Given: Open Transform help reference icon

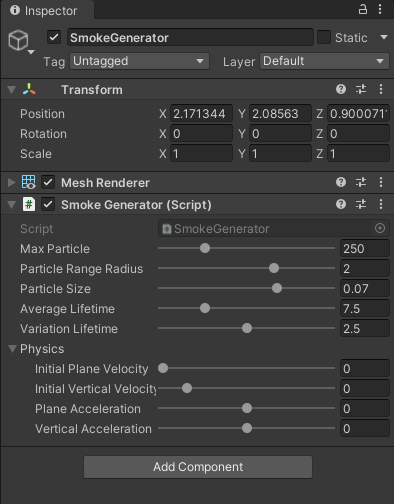Looking at the screenshot, I should pos(341,89).
